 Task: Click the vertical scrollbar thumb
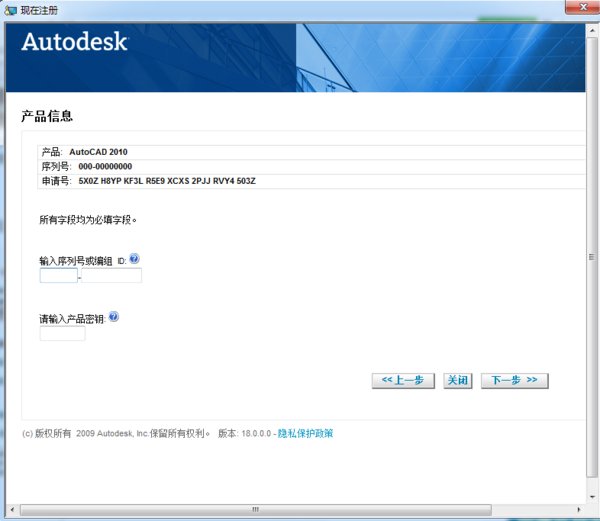(x=592, y=257)
